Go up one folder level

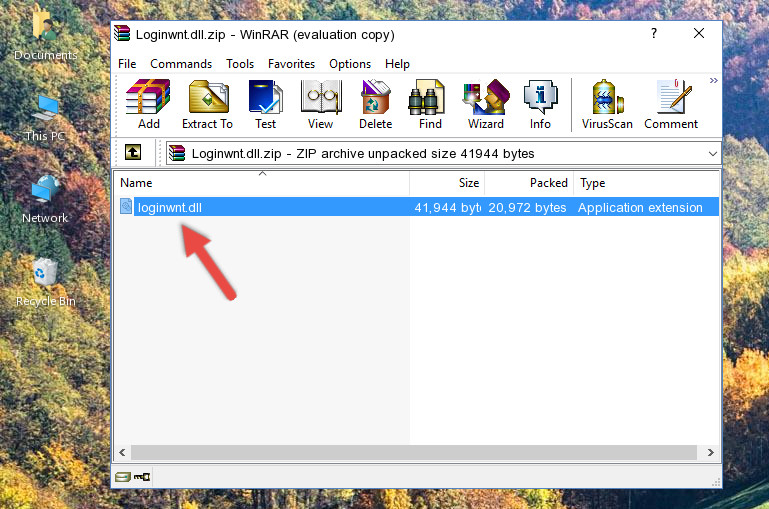point(133,153)
